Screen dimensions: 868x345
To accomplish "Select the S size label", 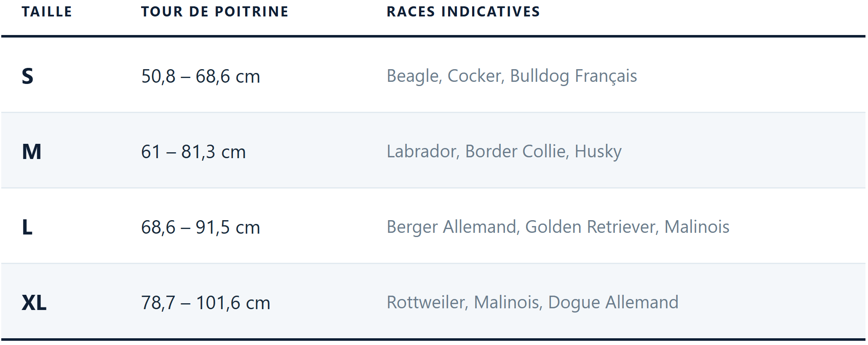I will pyautogui.click(x=27, y=76).
